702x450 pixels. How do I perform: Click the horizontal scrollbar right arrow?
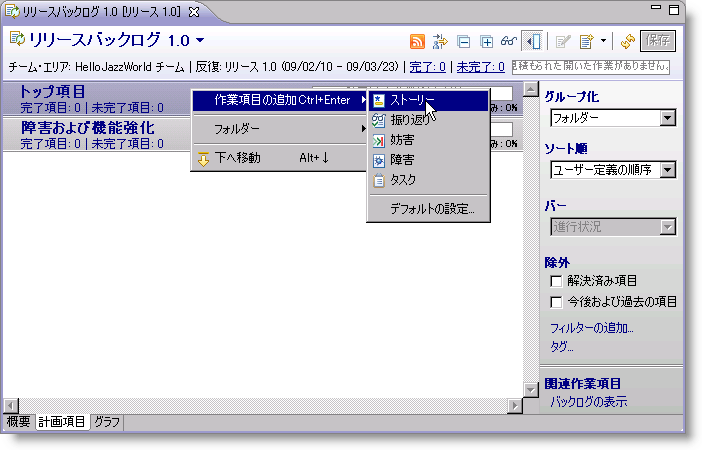[x=515, y=406]
